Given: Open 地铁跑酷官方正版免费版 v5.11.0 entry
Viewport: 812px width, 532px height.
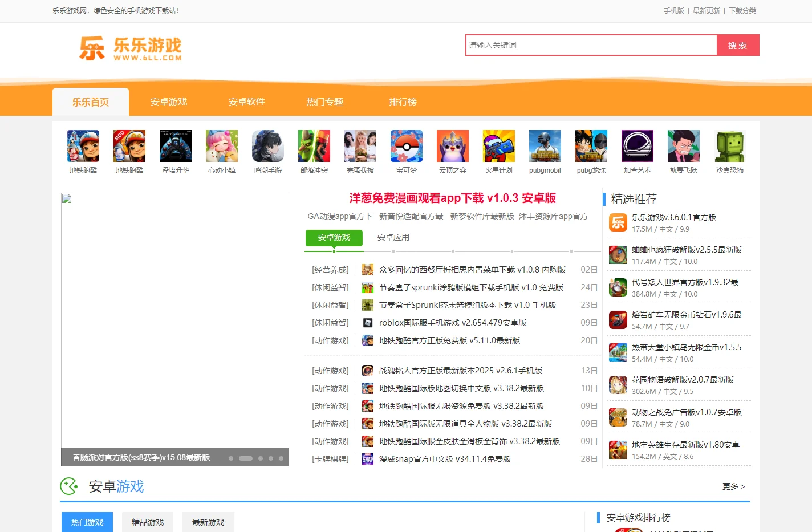Looking at the screenshot, I should (449, 340).
